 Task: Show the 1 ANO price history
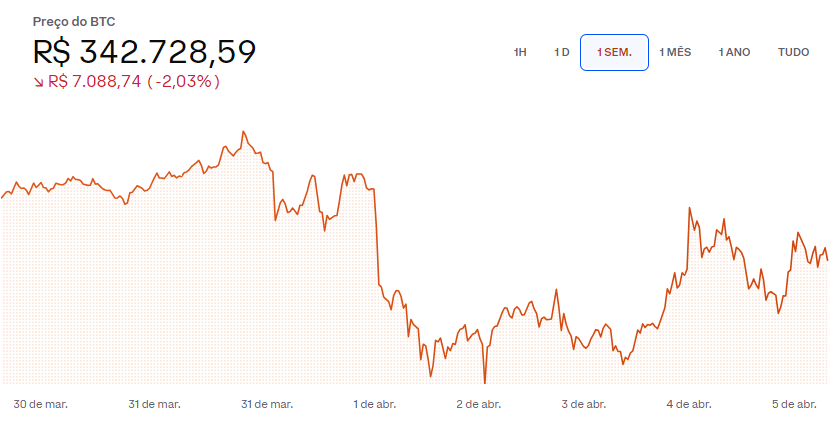pos(734,52)
